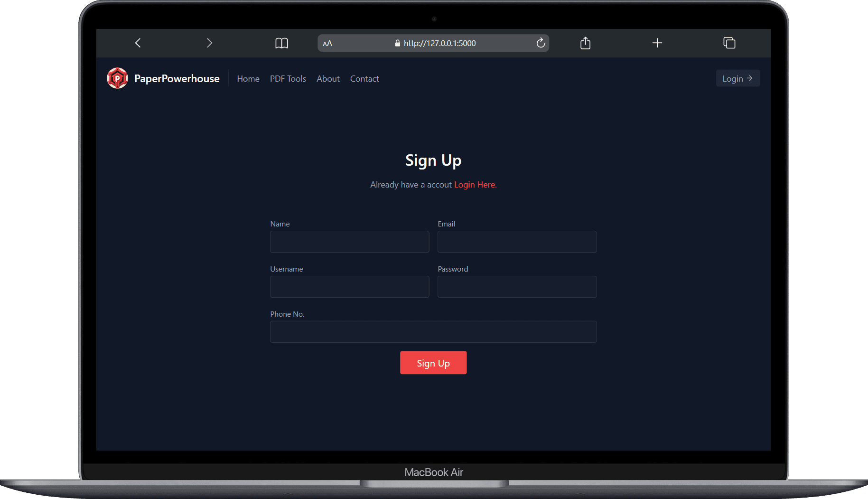This screenshot has height=499, width=868.
Task: Focus the Username input field
Action: click(350, 287)
